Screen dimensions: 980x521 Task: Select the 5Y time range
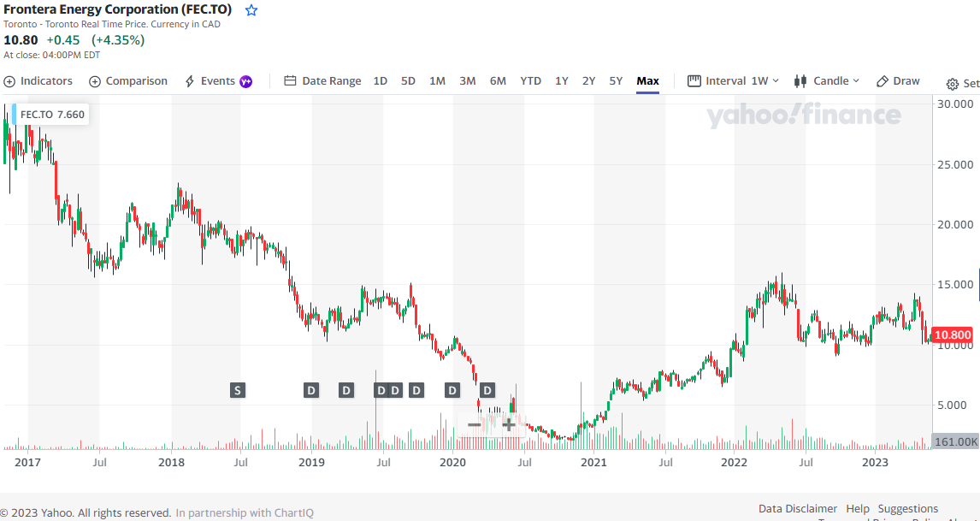[x=617, y=80]
